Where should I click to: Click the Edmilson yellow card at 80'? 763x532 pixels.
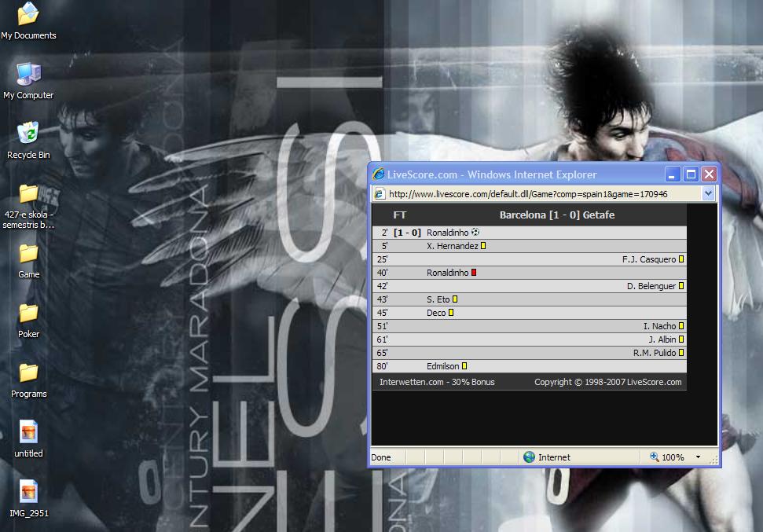click(x=464, y=366)
